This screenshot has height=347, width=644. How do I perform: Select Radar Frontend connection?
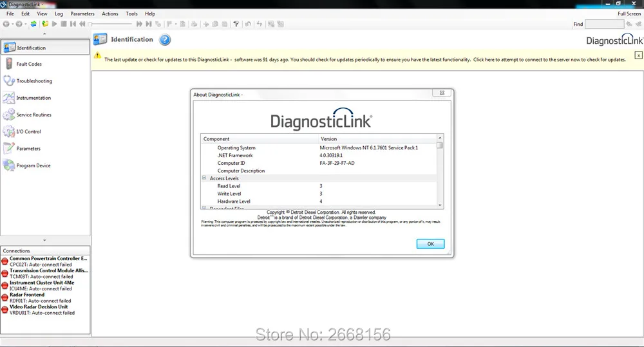(45, 297)
